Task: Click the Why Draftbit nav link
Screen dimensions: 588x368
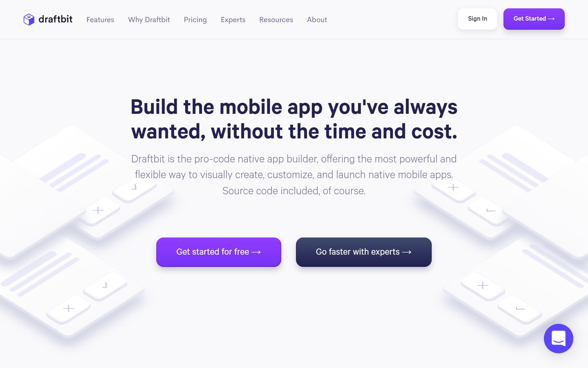Action: 148,19
